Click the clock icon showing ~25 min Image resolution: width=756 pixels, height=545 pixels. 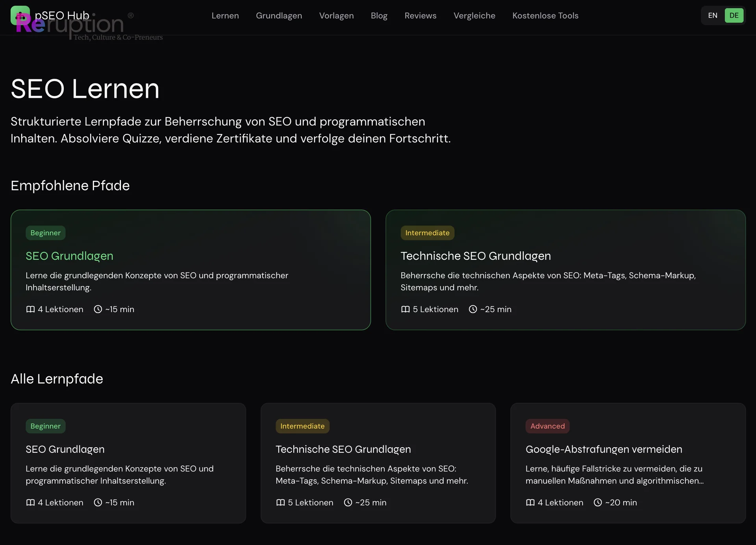tap(473, 309)
